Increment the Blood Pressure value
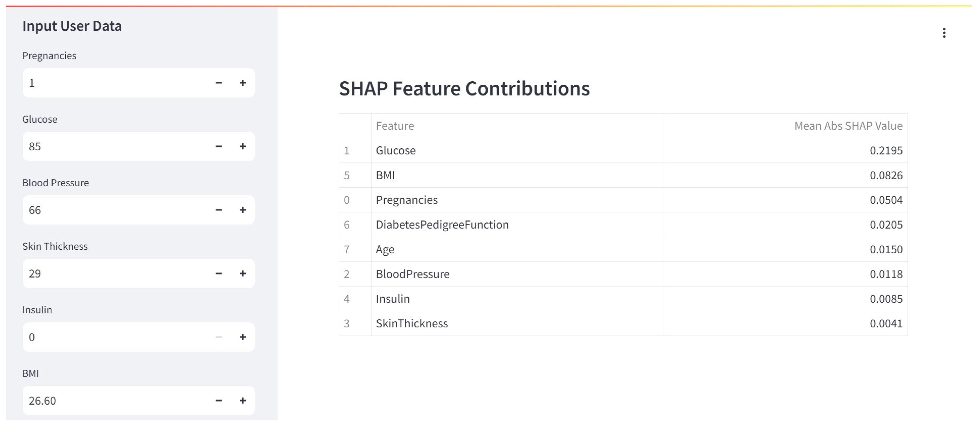980x427 pixels. tap(243, 210)
